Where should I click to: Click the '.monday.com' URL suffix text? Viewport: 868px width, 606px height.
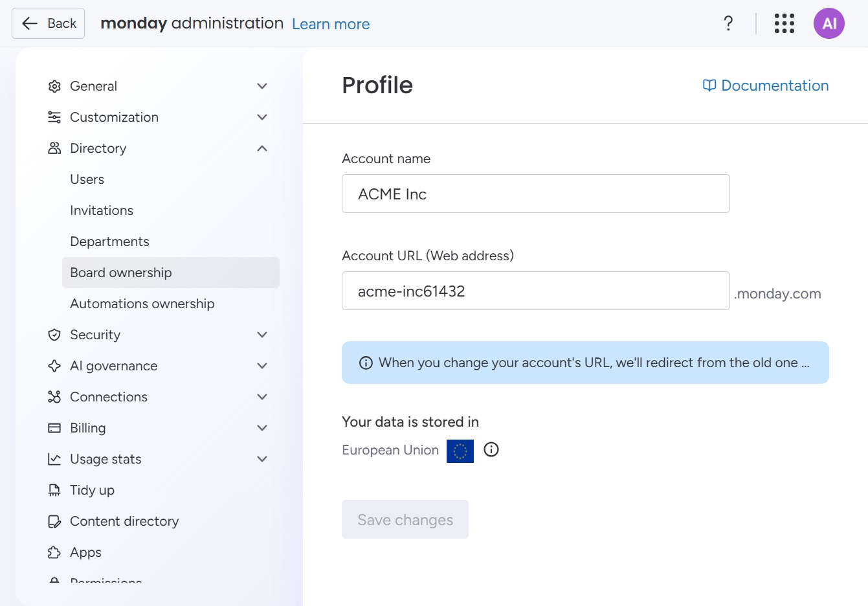(x=777, y=294)
